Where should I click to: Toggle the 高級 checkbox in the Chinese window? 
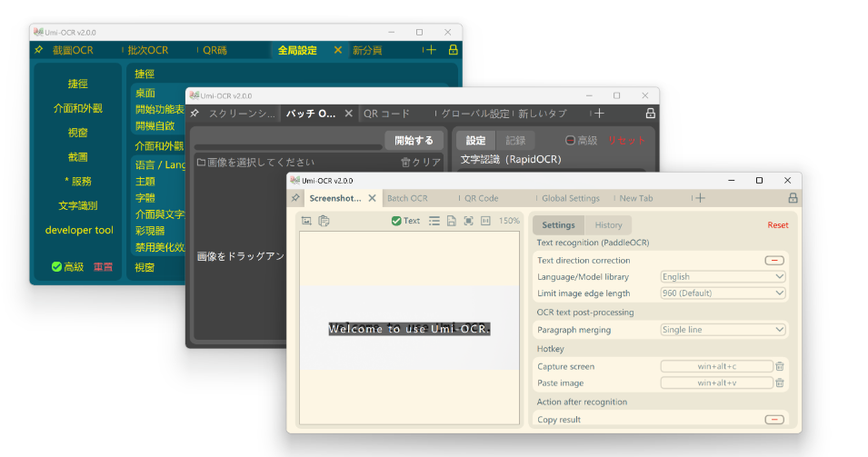point(56,267)
